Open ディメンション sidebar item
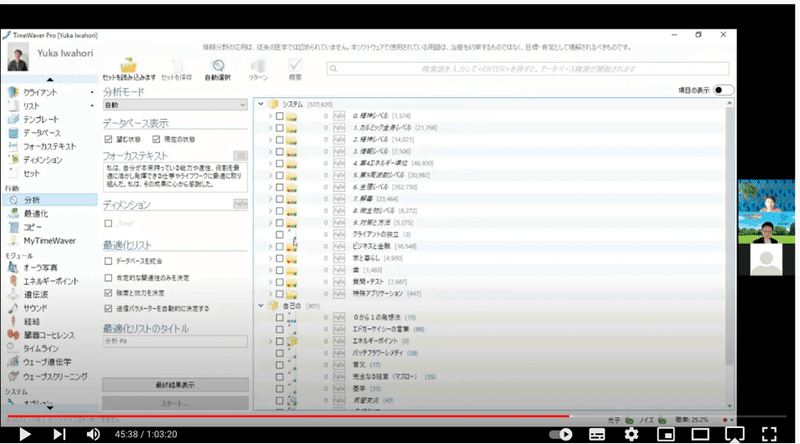The height and width of the screenshot is (444, 800). tap(42, 160)
